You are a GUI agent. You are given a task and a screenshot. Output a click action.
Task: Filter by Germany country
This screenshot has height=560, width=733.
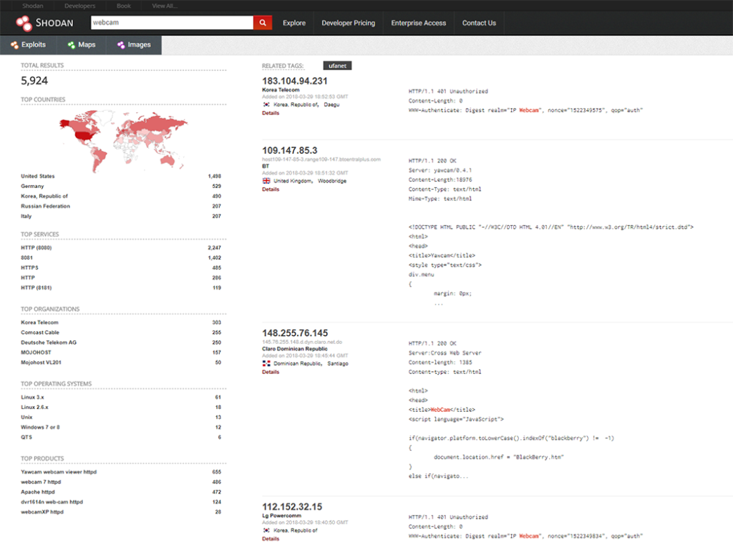click(32, 186)
